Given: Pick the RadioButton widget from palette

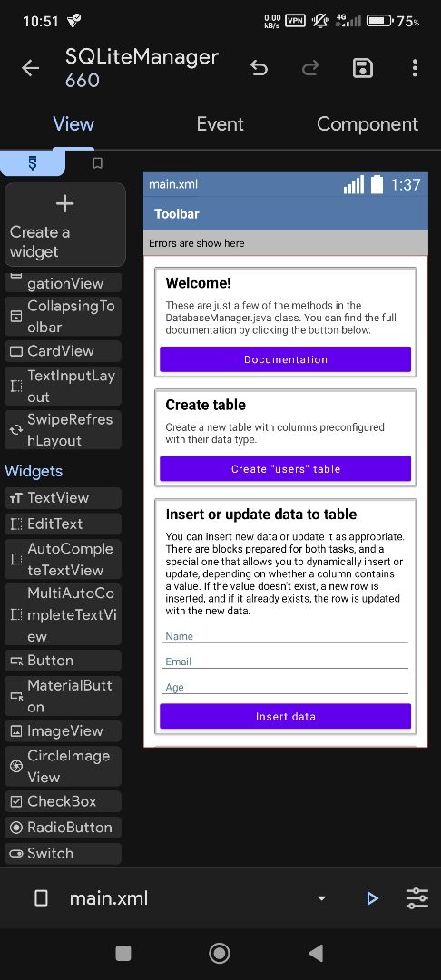Looking at the screenshot, I should [64, 828].
